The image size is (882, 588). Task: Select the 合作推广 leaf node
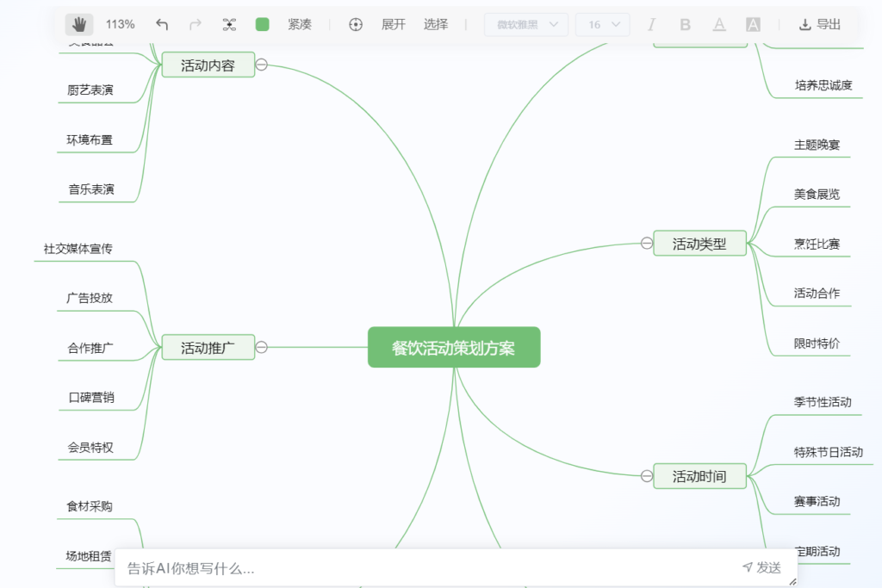coord(90,348)
